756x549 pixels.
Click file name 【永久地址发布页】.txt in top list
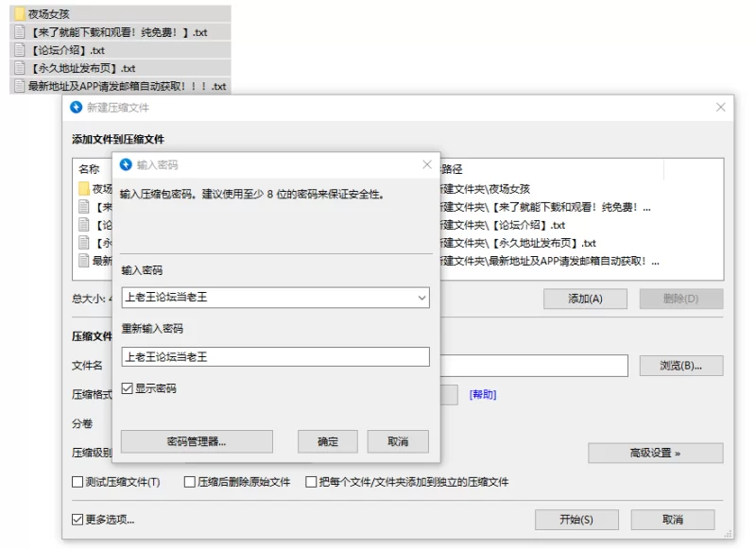pyautogui.click(x=82, y=68)
